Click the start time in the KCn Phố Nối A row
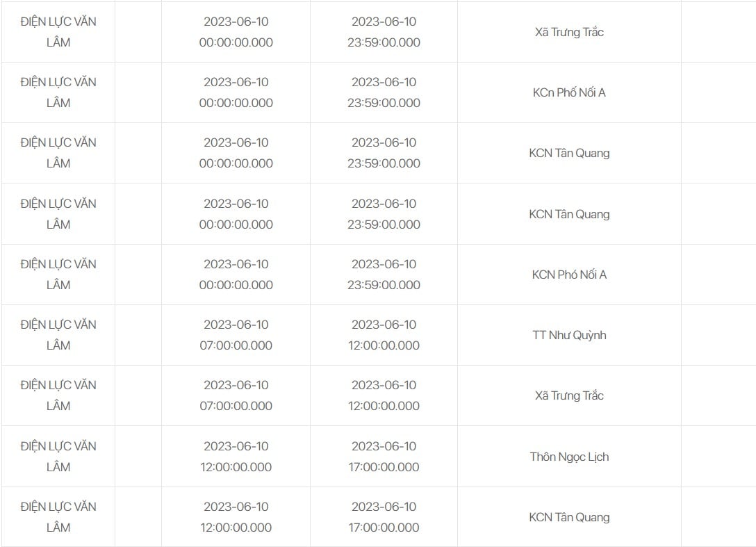 [236, 92]
